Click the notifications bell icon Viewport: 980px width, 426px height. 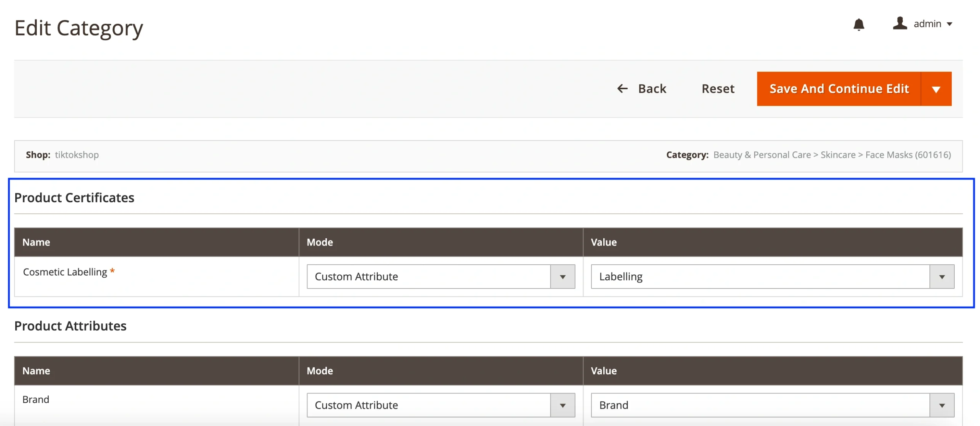pos(858,25)
